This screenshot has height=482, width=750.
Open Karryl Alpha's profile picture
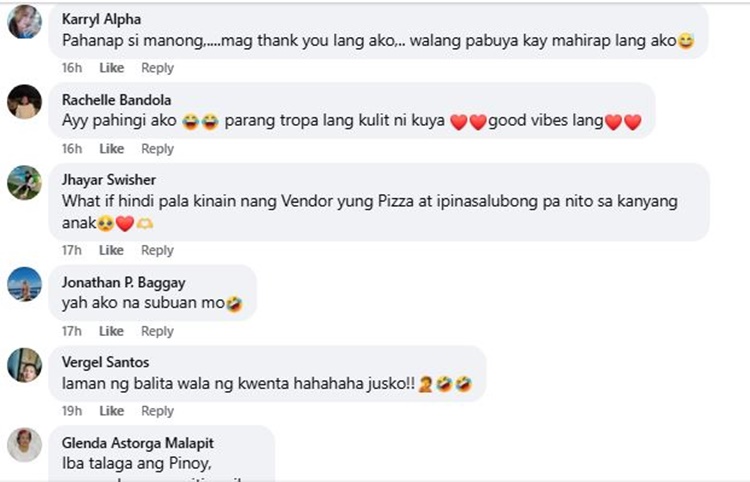pos(24,22)
